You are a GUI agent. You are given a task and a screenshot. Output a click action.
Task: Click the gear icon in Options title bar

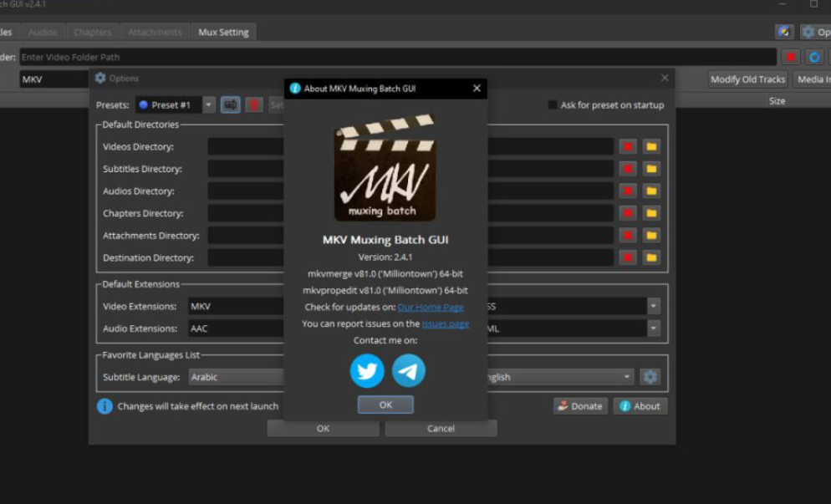point(100,78)
